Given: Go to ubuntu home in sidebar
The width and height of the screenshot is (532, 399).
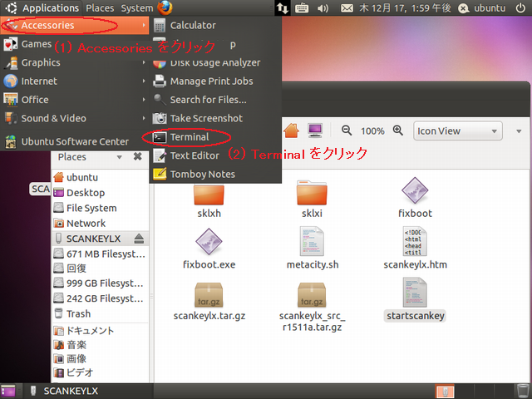Looking at the screenshot, I should coord(100,177).
